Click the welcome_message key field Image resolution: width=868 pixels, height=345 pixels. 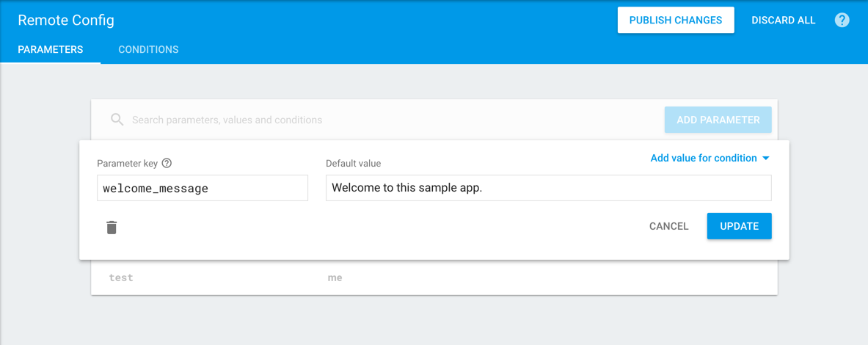click(202, 188)
